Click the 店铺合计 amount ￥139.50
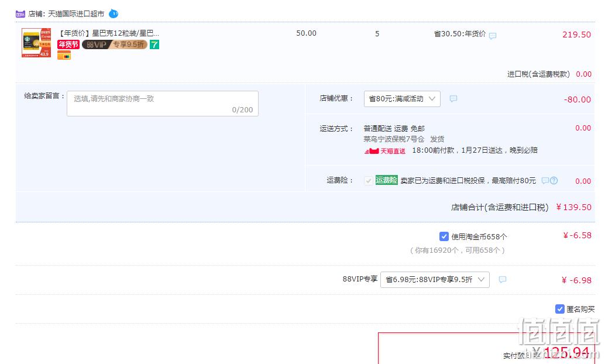The height and width of the screenshot is (364, 605). (x=573, y=207)
